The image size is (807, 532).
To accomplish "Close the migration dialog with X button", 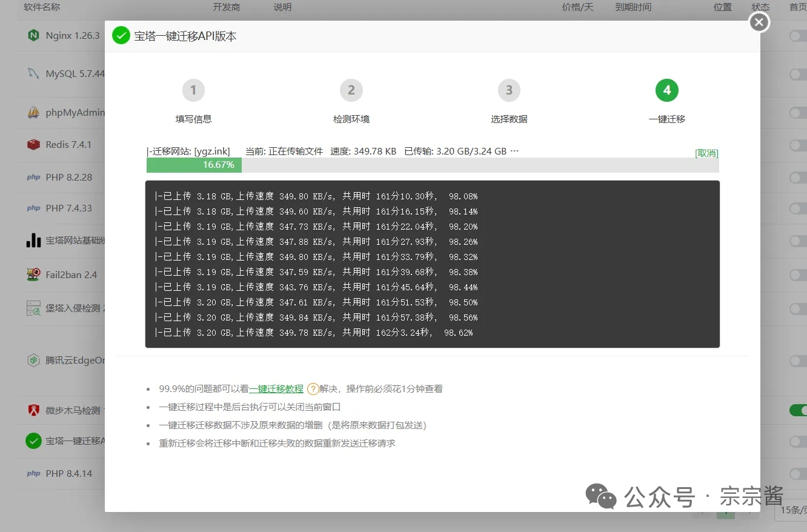I will coord(759,22).
